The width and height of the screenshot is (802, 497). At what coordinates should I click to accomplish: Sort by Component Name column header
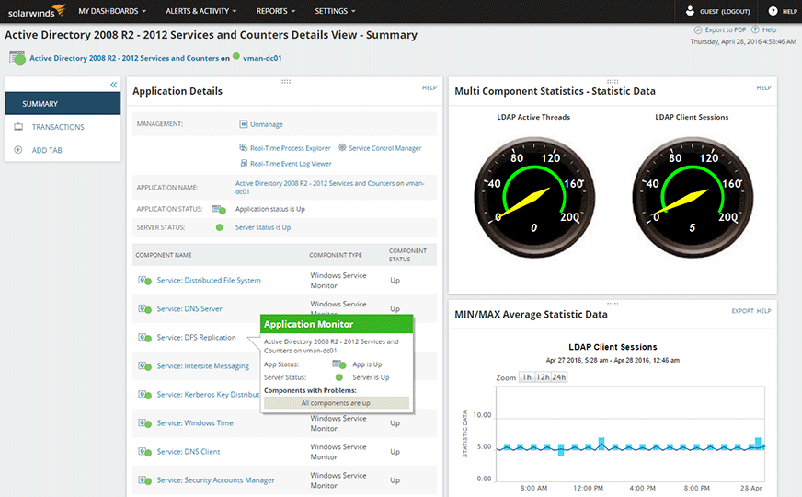163,255
